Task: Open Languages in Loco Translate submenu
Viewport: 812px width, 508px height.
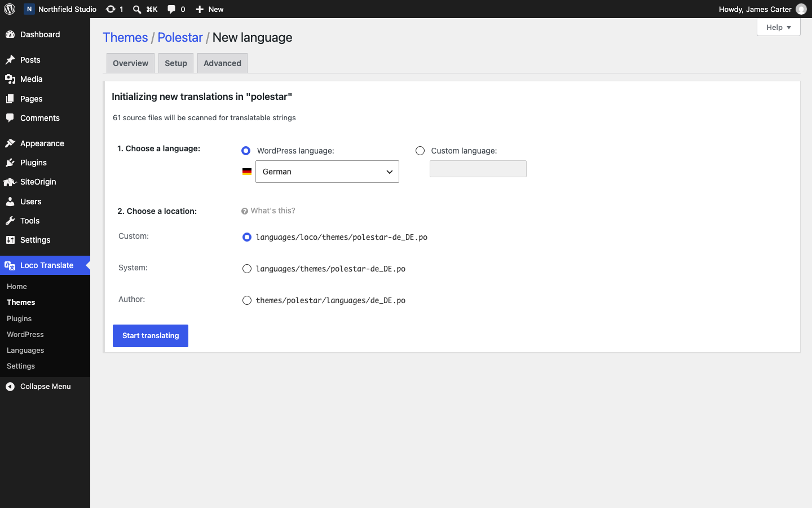Action: coord(25,351)
